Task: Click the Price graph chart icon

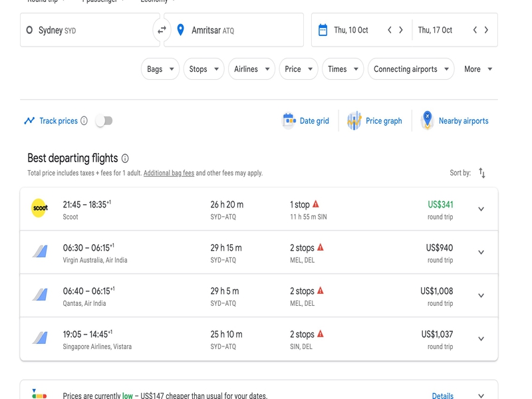Action: 354,121
